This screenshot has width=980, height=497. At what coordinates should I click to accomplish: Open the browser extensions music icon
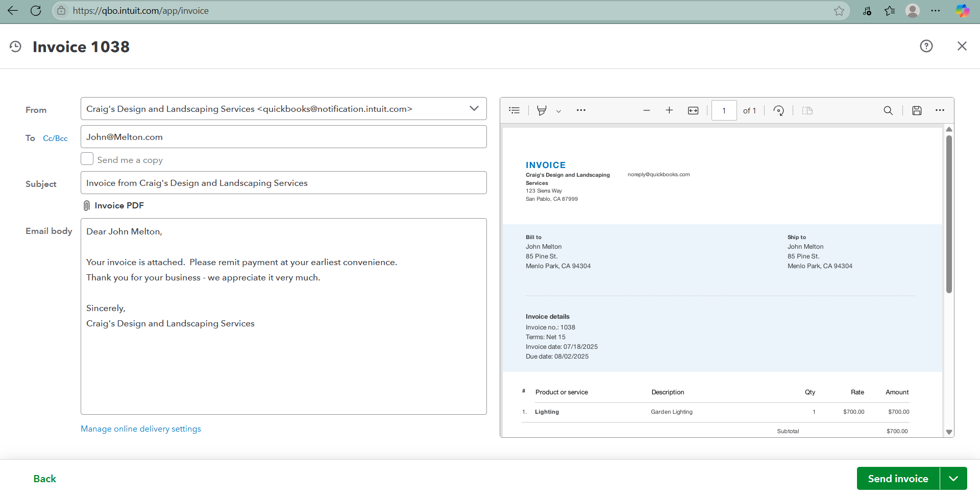(867, 11)
